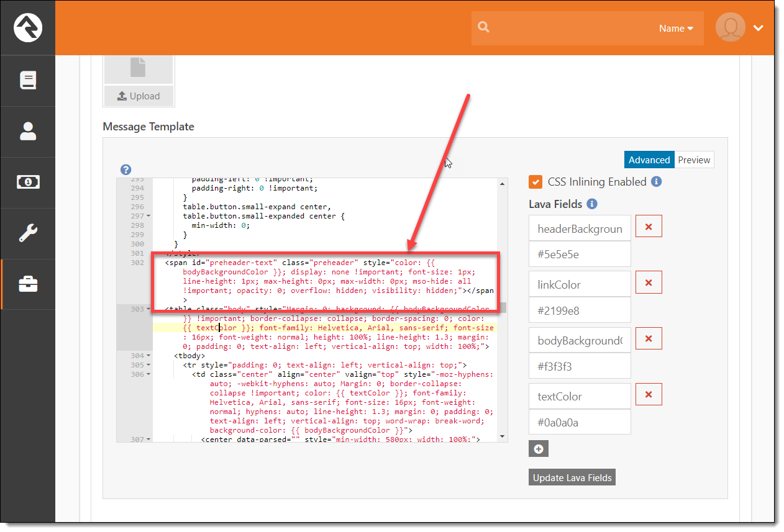
Task: Open the People sidebar icon
Action: click(x=28, y=131)
